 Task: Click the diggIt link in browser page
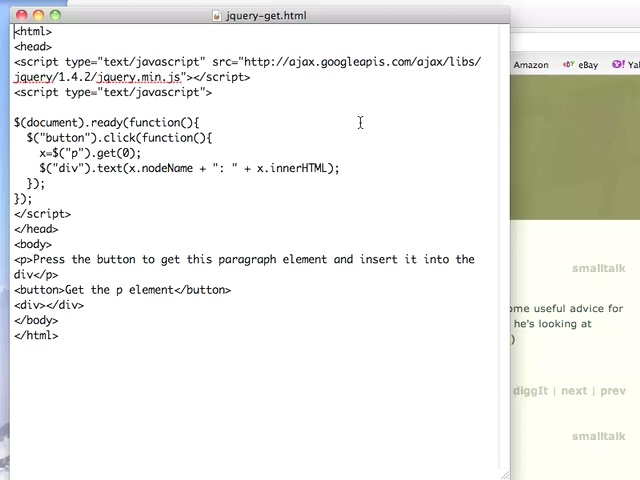(x=530, y=391)
